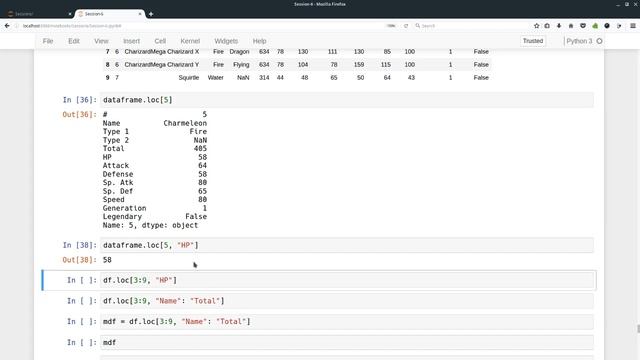Click the Python 3 kernel name

(x=579, y=41)
